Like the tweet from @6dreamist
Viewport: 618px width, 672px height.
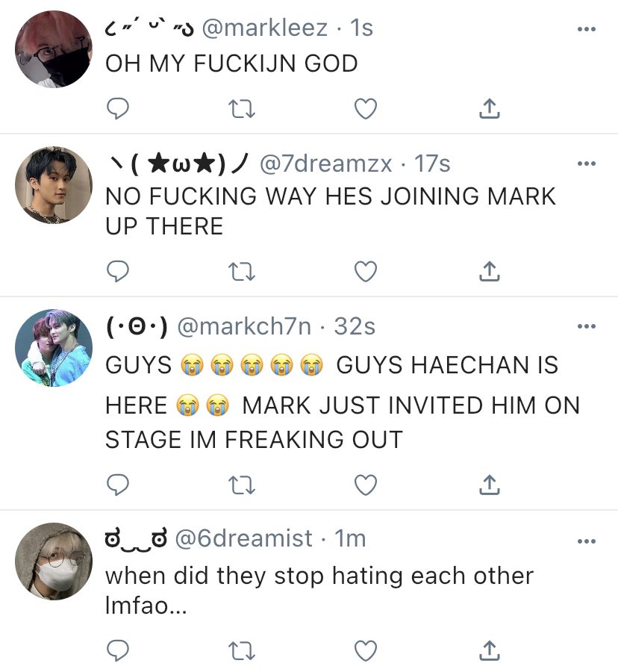[x=366, y=650]
